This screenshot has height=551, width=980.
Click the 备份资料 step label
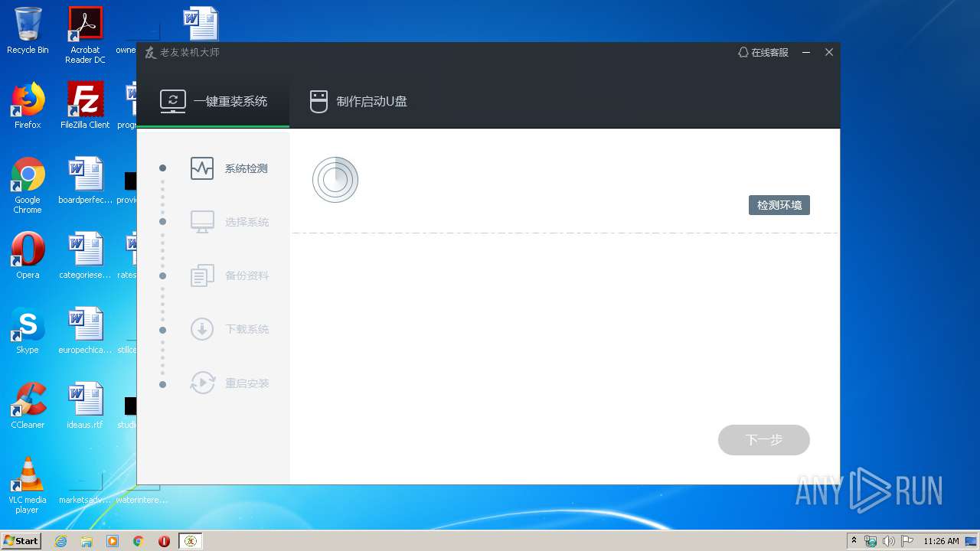pyautogui.click(x=247, y=275)
